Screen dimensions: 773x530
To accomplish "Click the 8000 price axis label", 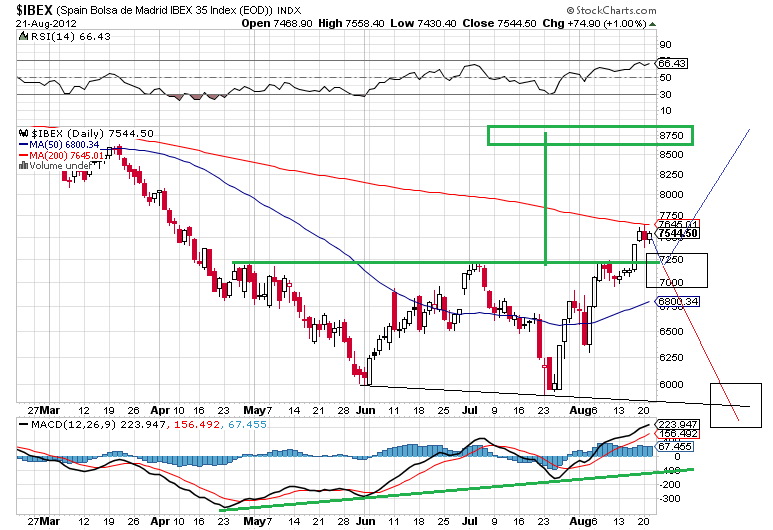I will [671, 194].
